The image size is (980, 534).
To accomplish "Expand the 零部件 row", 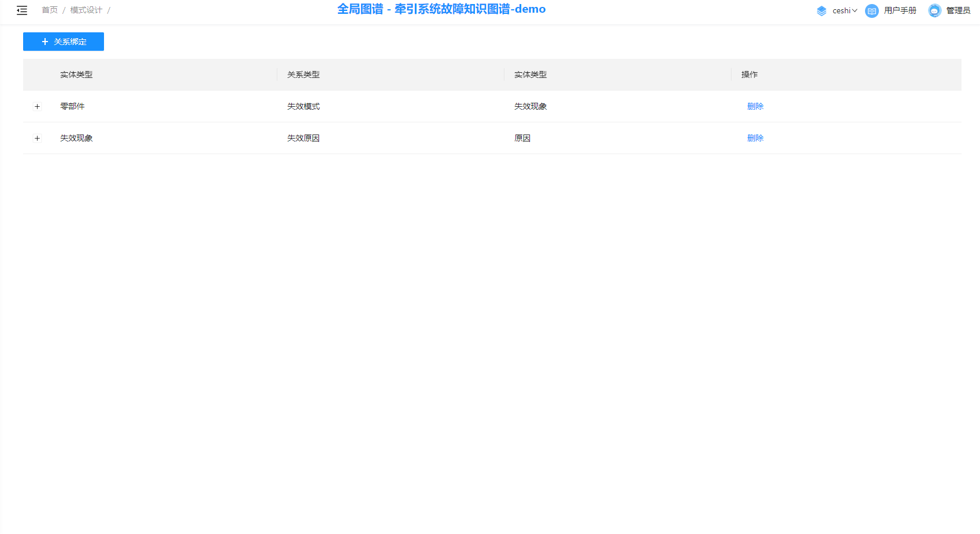I will [38, 106].
